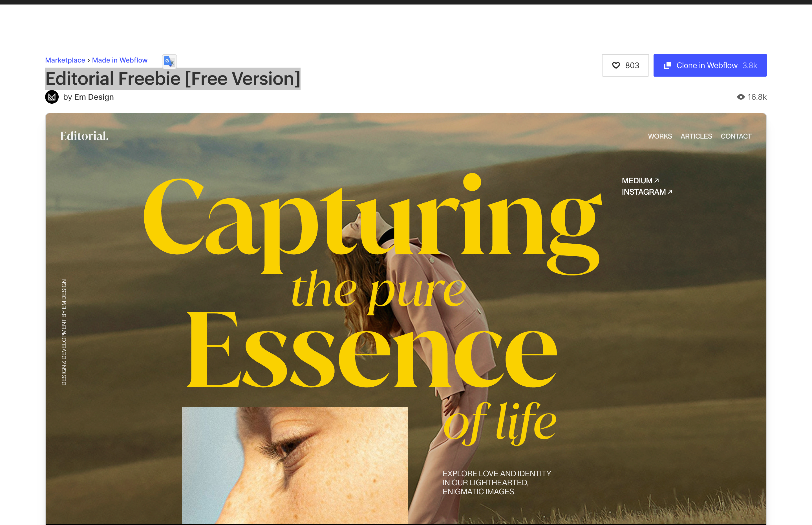Click the Editorial Freebie title heading
812x525 pixels.
click(173, 79)
